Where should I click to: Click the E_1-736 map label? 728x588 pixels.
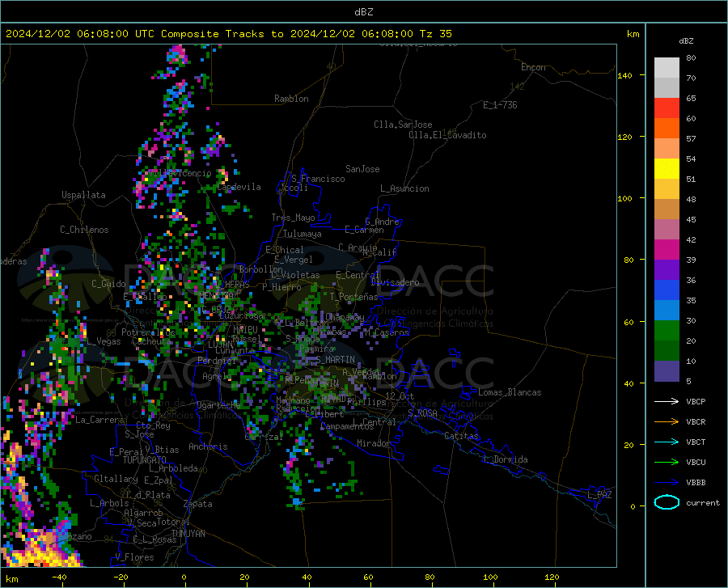pos(500,105)
